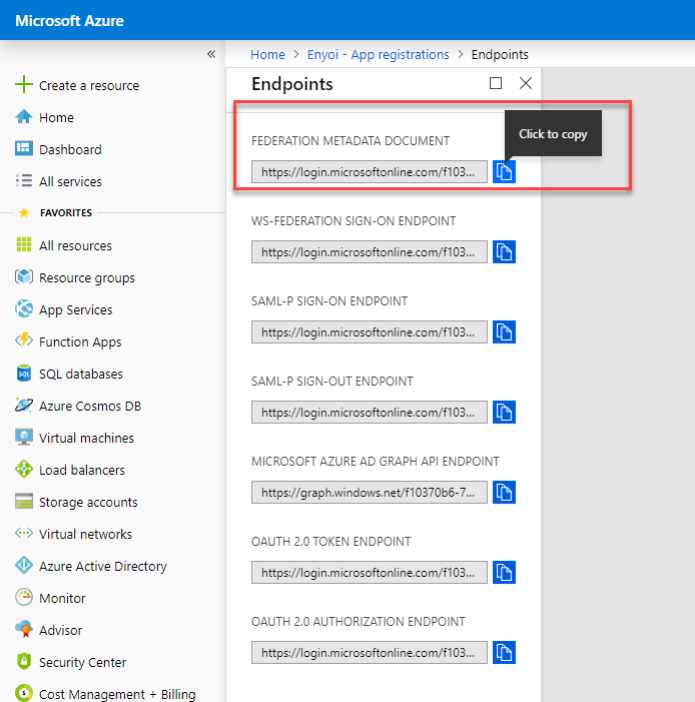Go to Home breadcrumb link

click(x=268, y=55)
